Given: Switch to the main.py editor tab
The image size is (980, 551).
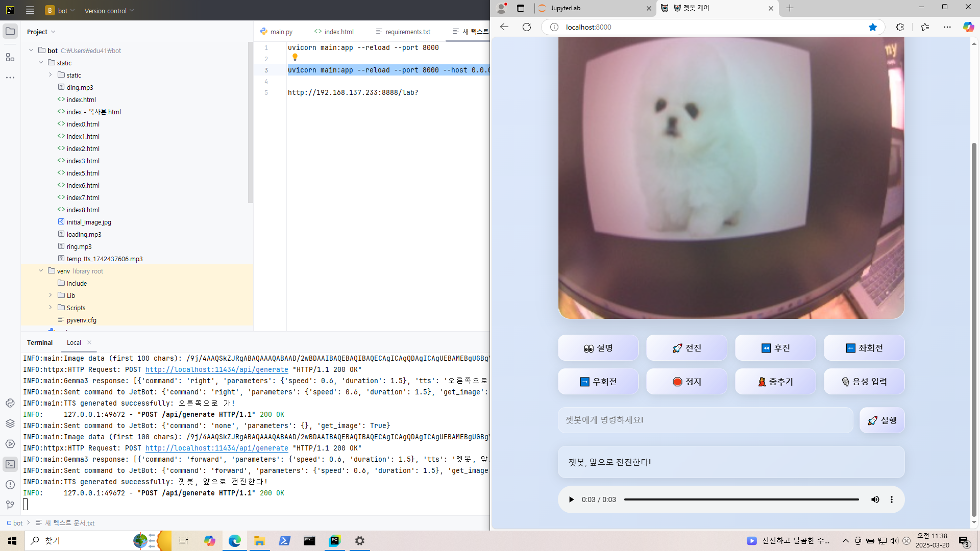Looking at the screenshot, I should click(277, 32).
